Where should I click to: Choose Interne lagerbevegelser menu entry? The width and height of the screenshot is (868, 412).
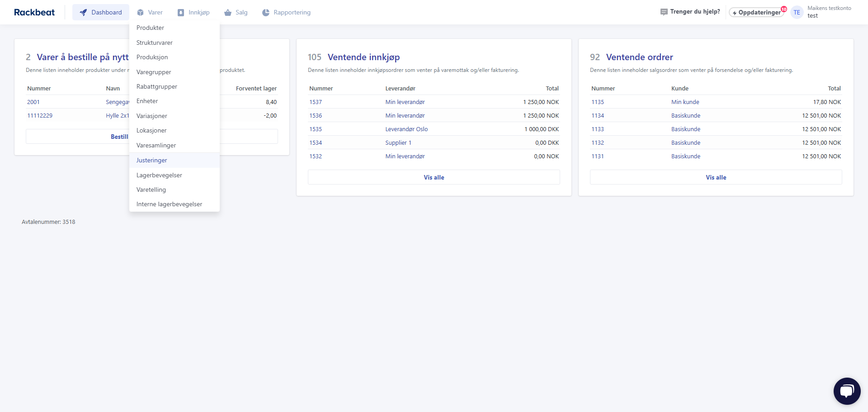pyautogui.click(x=169, y=204)
